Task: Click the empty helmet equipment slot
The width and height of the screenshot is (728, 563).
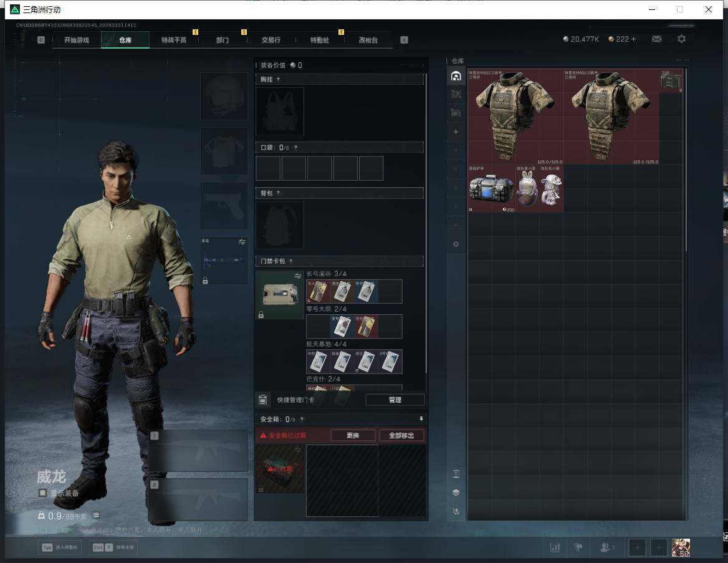Action: pos(224,96)
